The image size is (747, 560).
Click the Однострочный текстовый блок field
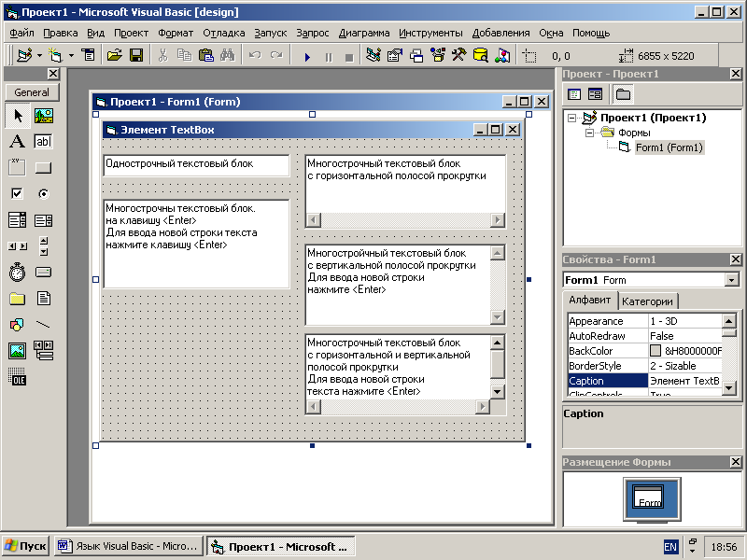tap(196, 165)
